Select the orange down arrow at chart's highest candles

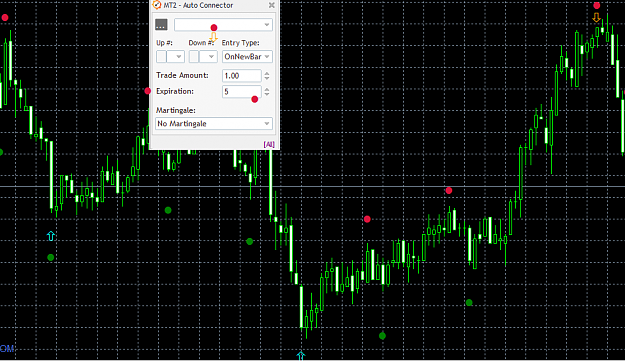pos(596,18)
